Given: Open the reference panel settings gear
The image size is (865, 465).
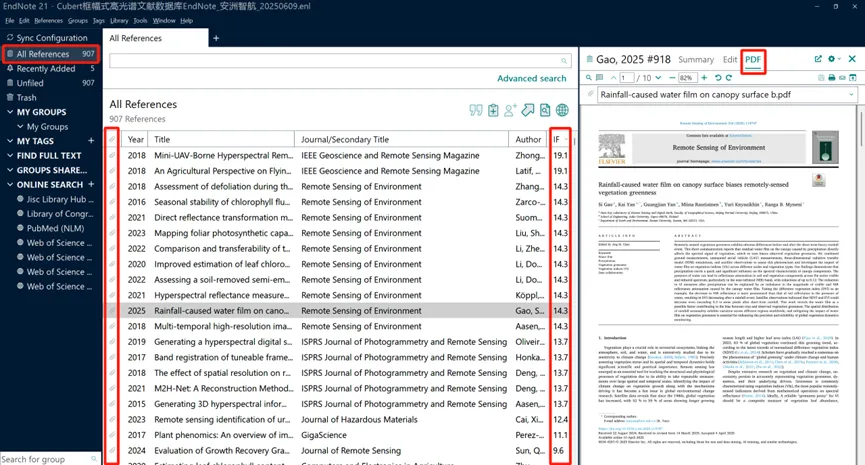Looking at the screenshot, I should (x=831, y=59).
